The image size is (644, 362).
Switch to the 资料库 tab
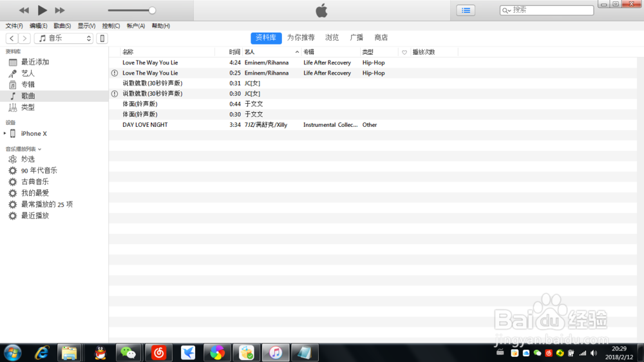tap(266, 38)
